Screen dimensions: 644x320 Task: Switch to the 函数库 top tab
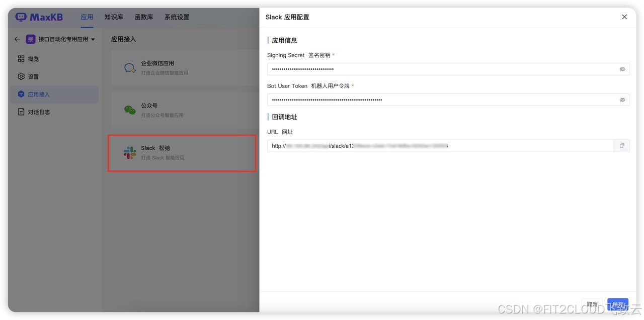click(x=144, y=17)
